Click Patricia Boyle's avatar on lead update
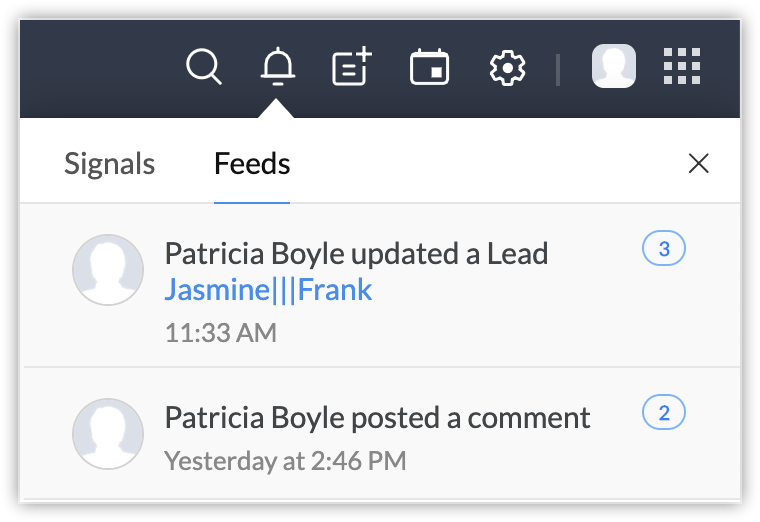760x522 pixels. [108, 270]
